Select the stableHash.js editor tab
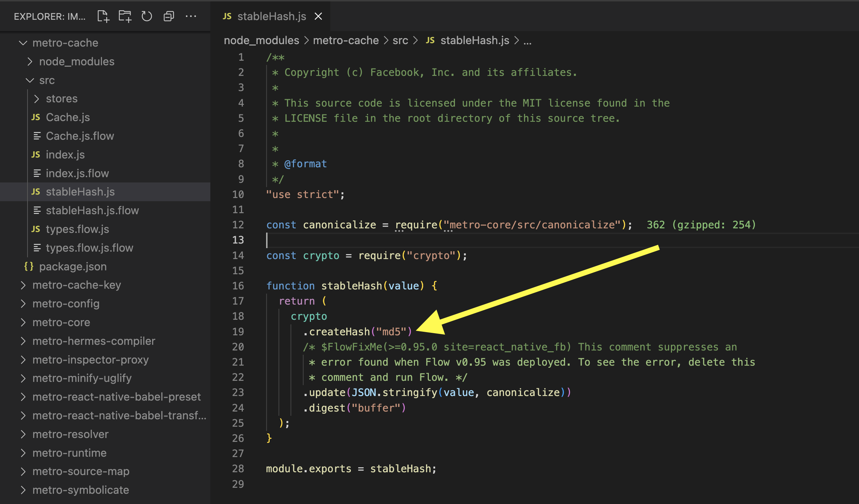Viewport: 859px width, 504px height. (271, 16)
